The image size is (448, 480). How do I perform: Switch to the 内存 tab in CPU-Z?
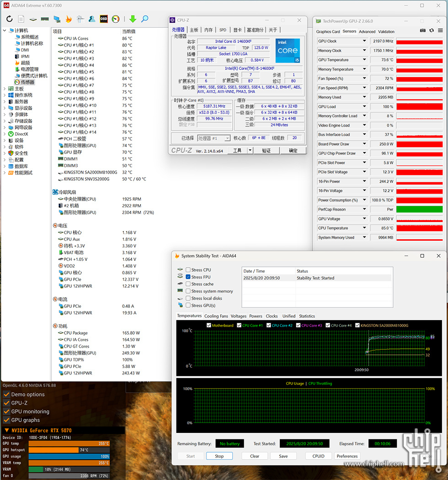(x=208, y=30)
